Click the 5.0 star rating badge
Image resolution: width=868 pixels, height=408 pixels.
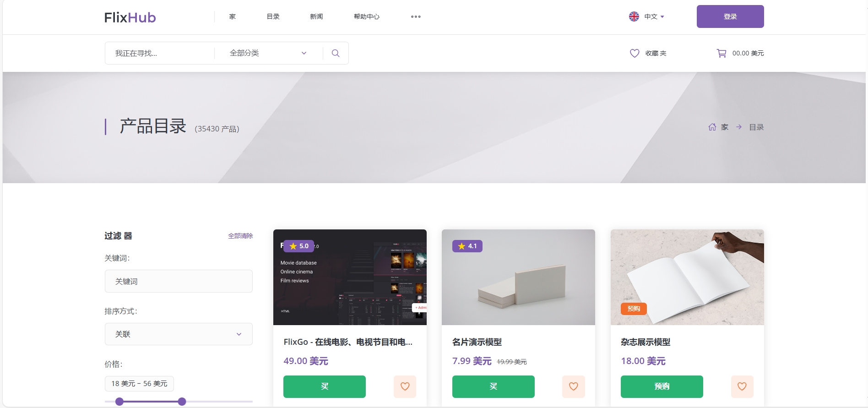299,246
